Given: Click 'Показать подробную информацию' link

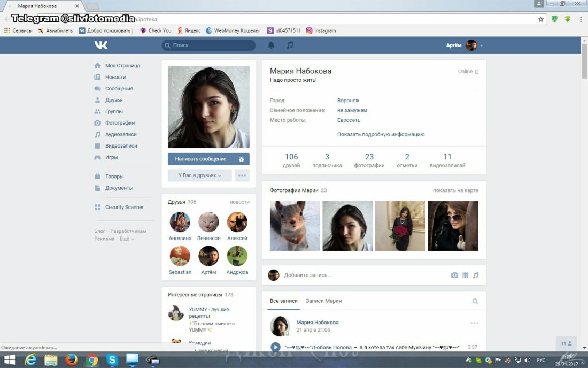Looking at the screenshot, I should (x=381, y=135).
